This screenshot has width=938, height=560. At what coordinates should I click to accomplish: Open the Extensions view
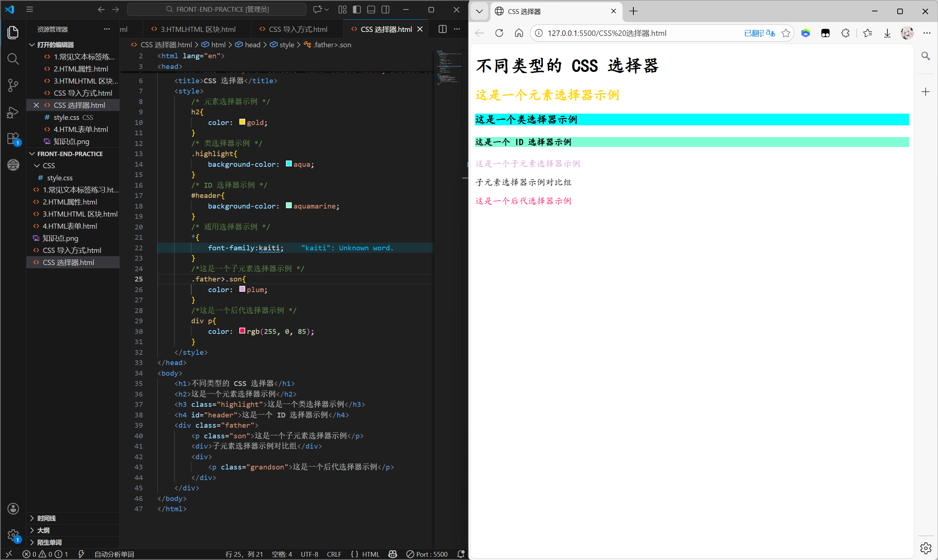(13, 139)
